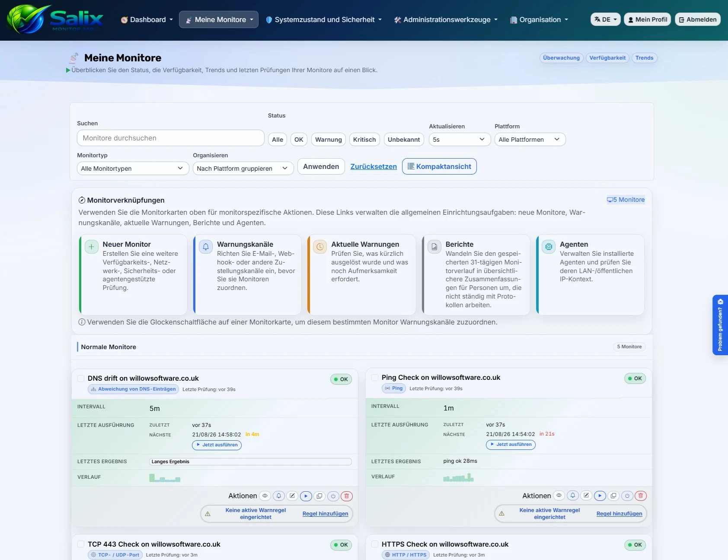Tick the checkbox for DNS drift monitor
Screen dimensions: 728x560
pos(81,379)
